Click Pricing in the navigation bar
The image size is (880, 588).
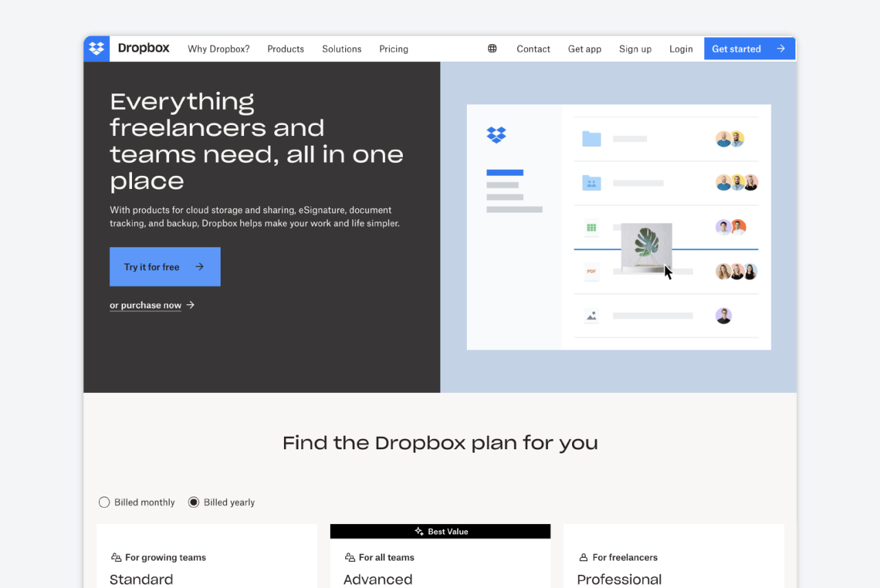(x=393, y=49)
